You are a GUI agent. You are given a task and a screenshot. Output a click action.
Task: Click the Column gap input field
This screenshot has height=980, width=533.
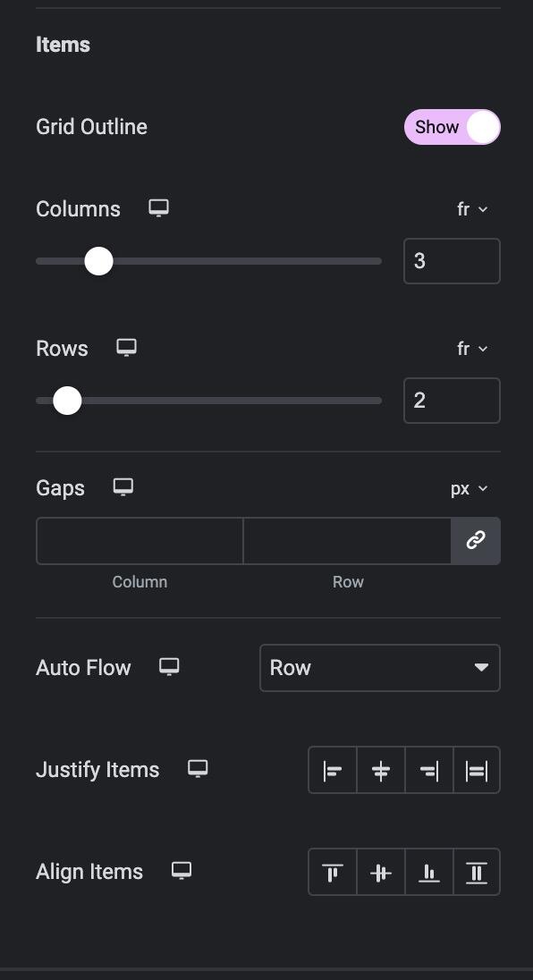(140, 541)
